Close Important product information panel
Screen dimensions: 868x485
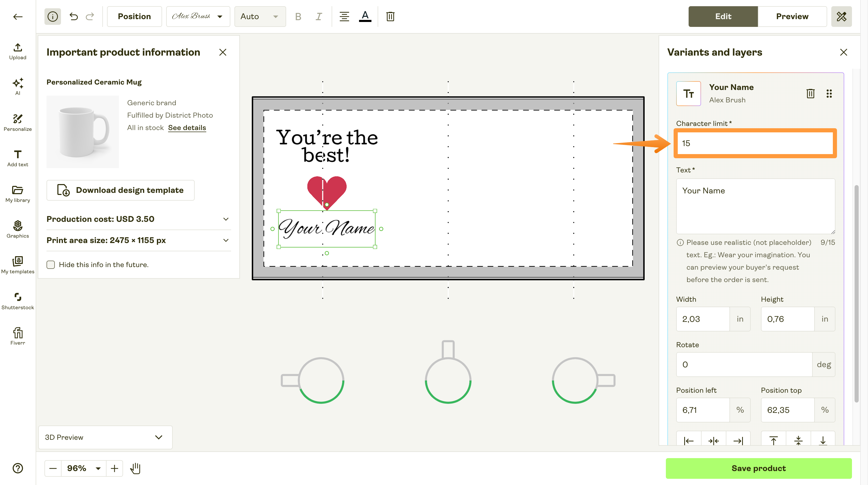coord(223,52)
